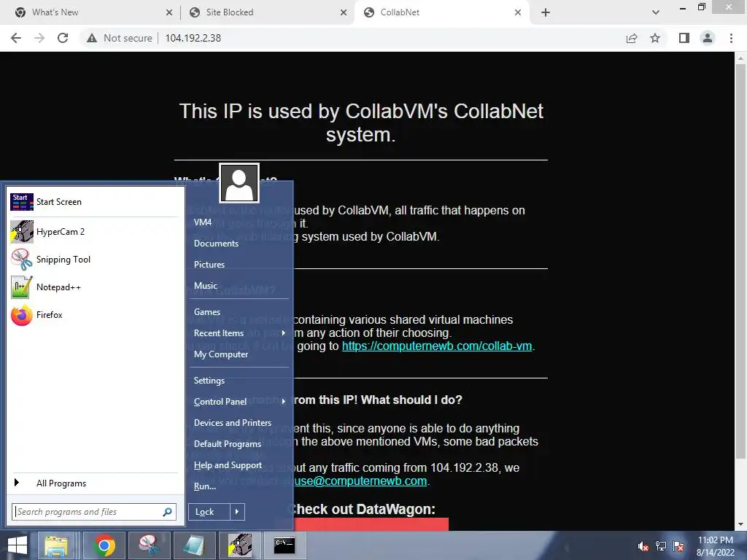The height and width of the screenshot is (560, 747).
Task: Close the What's New tab
Action: click(169, 12)
